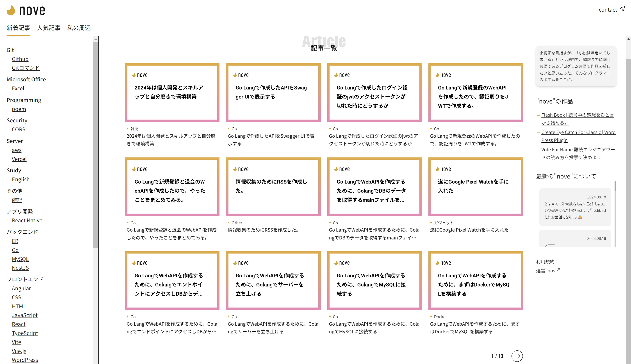Viewport: 631px width, 364px height.
Task: Open article card Golangでサーバーを立ち上げる
Action: click(x=273, y=280)
